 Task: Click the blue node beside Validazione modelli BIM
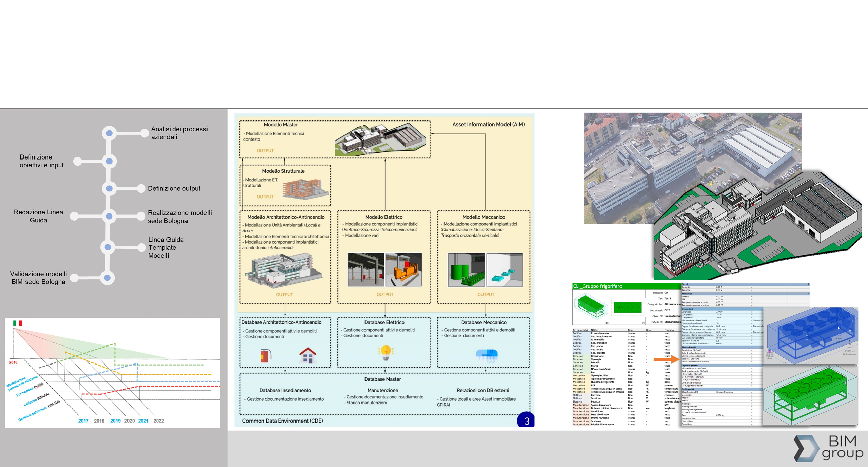[x=107, y=278]
